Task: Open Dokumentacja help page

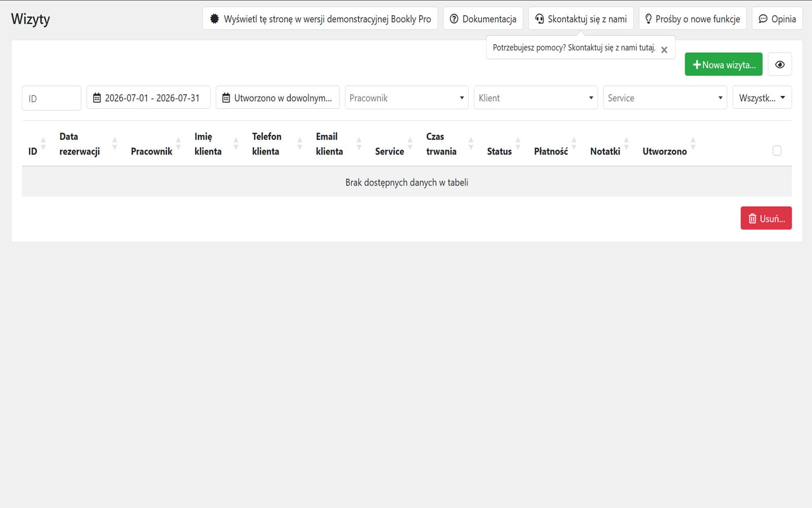Action: [483, 19]
